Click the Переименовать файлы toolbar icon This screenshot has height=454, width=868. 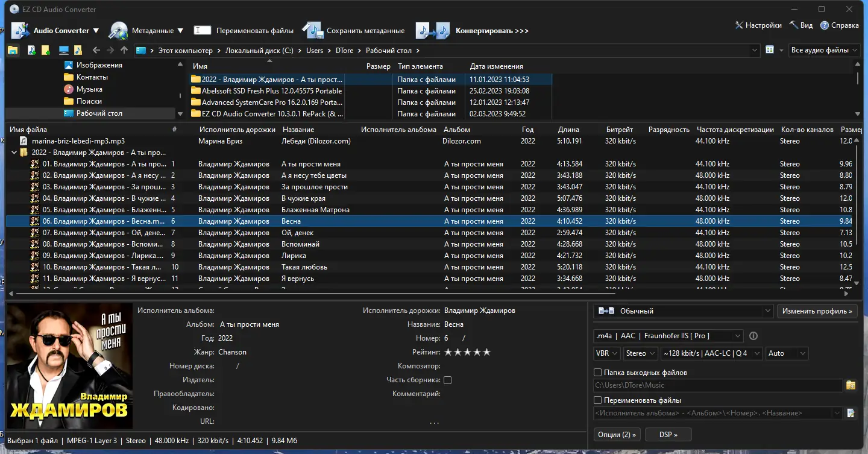(203, 31)
